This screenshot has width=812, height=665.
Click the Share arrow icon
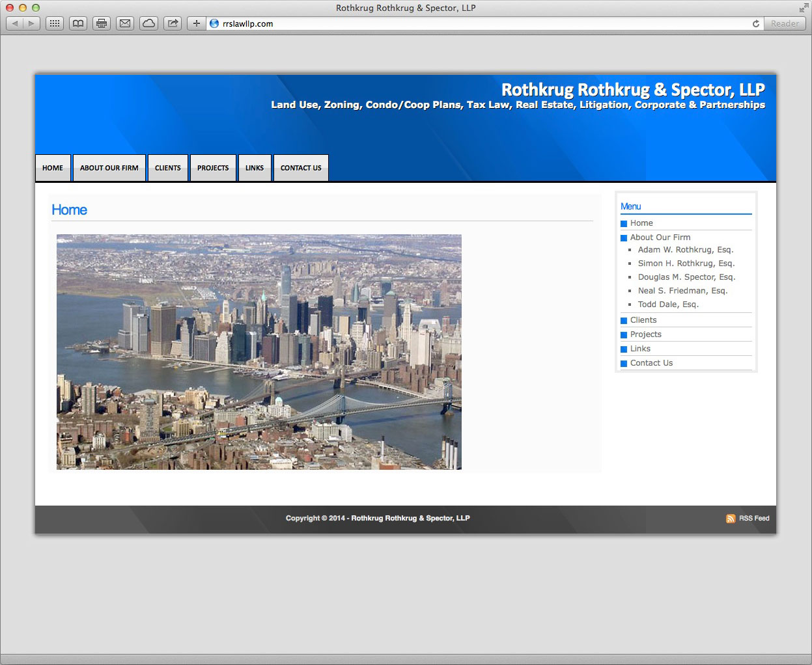173,23
